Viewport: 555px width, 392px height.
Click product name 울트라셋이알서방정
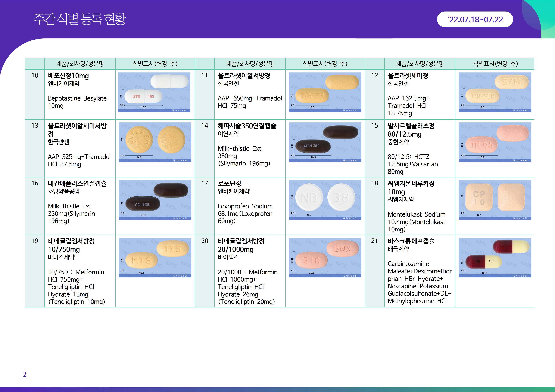pos(244,76)
